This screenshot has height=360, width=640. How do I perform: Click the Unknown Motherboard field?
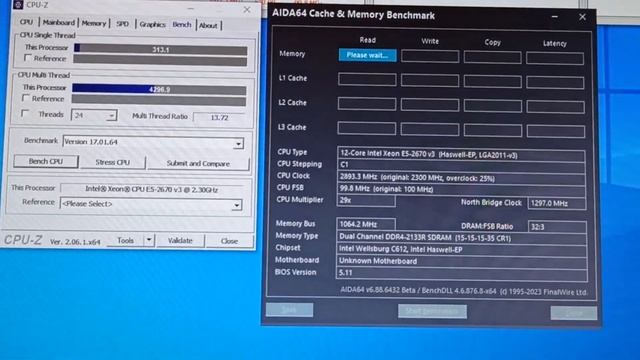pos(462,261)
